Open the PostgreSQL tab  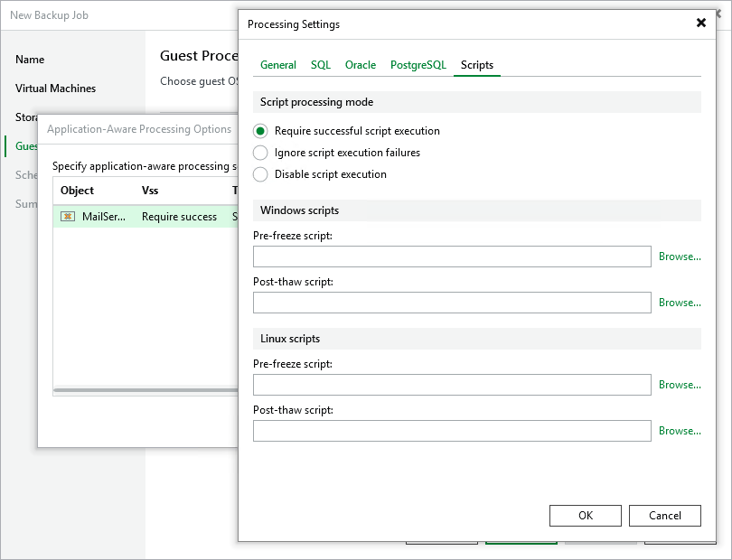(418, 65)
